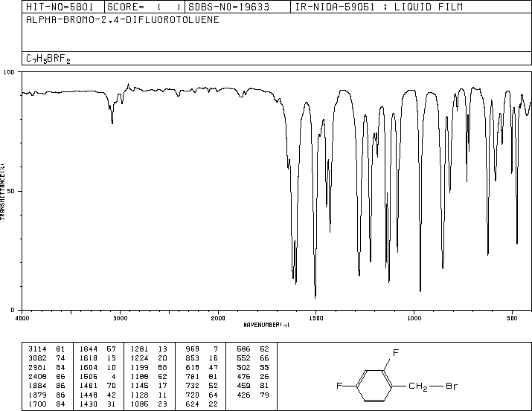
Task: Click peak table entry 1224
Action: point(140,358)
